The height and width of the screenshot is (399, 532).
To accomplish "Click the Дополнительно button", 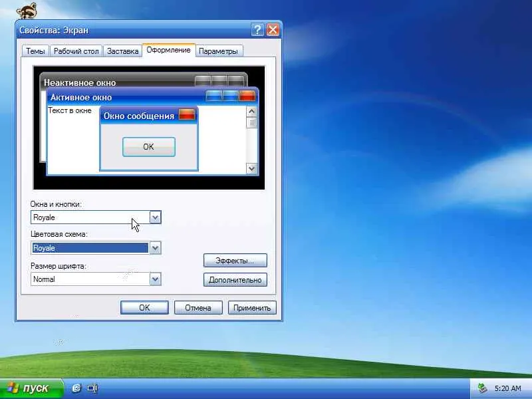I will tap(235, 280).
